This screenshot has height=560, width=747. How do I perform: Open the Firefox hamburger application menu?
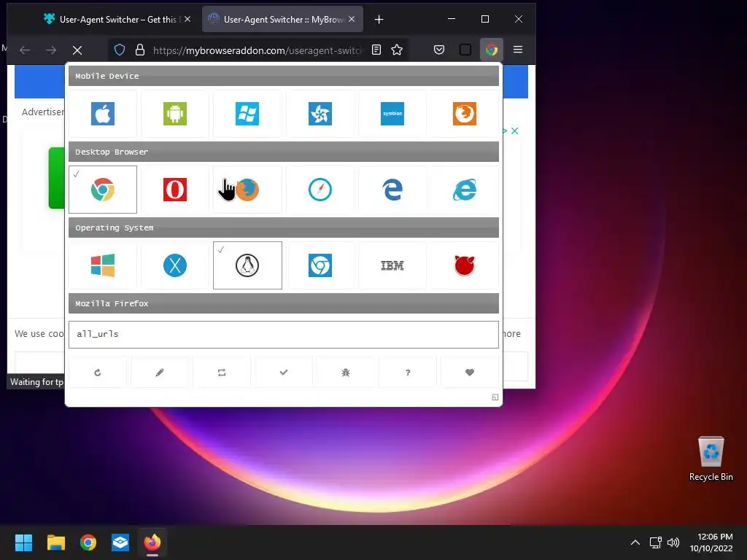[x=518, y=50]
